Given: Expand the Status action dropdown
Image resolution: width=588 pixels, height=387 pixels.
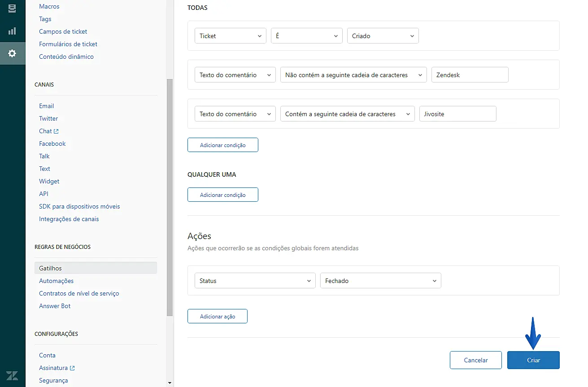Looking at the screenshot, I should click(255, 281).
